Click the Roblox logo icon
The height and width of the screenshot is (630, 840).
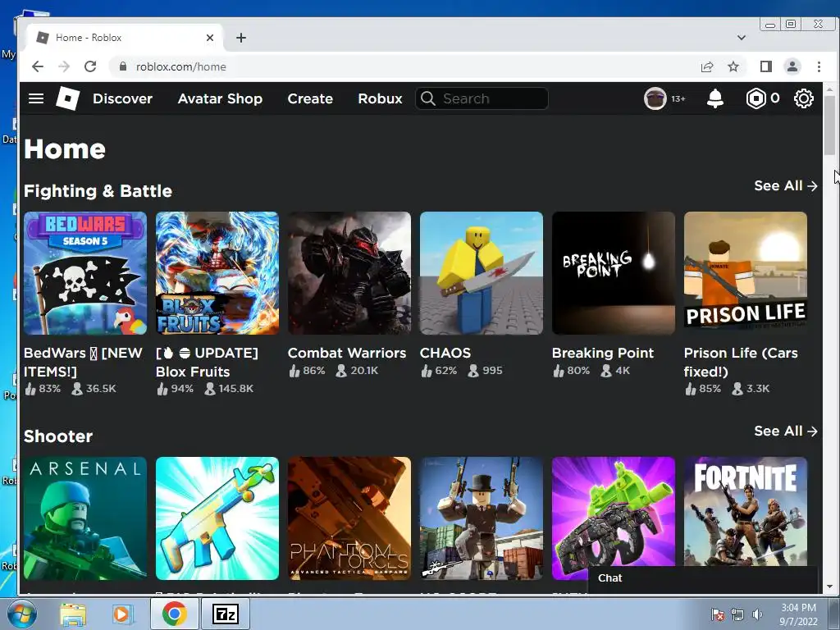[68, 98]
